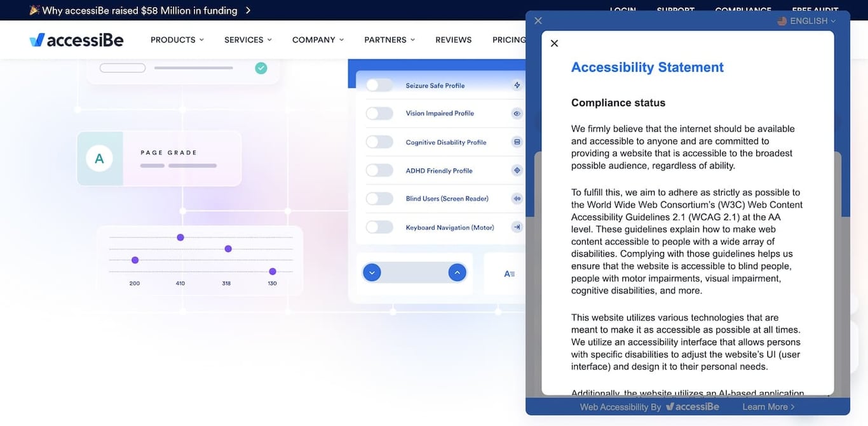Click the accessiBe logo in the header
The height and width of the screenshot is (426, 868).
[76, 39]
